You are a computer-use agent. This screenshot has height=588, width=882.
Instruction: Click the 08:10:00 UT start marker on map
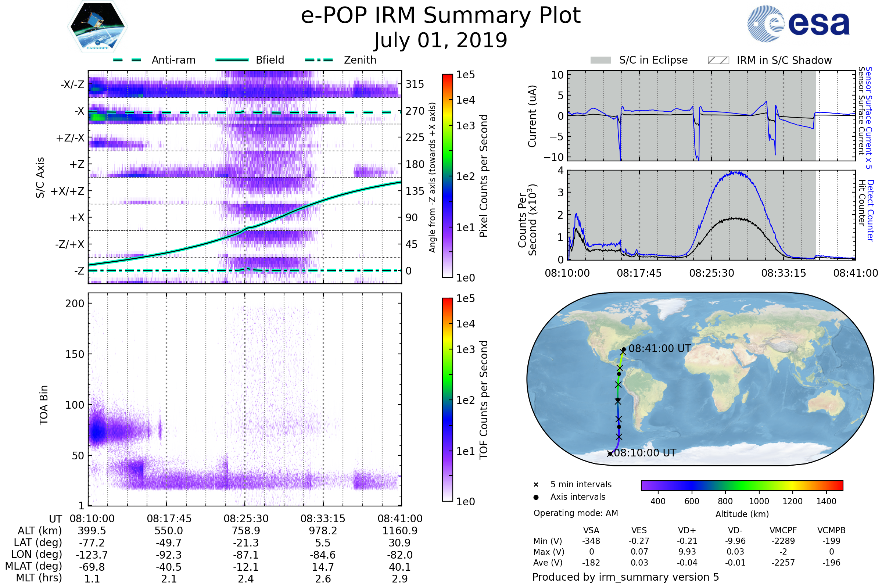tap(610, 454)
